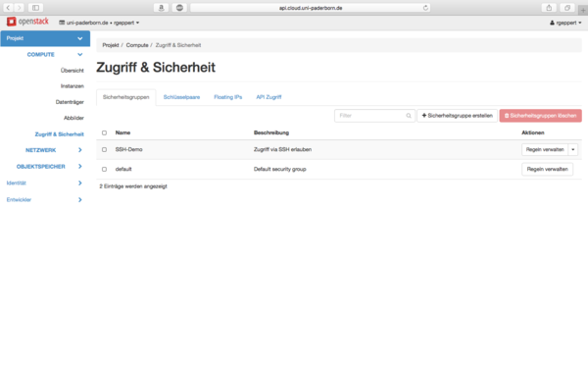Tick the checkbox for SSH-Demo
The height and width of the screenshot is (368, 588).
(x=104, y=149)
